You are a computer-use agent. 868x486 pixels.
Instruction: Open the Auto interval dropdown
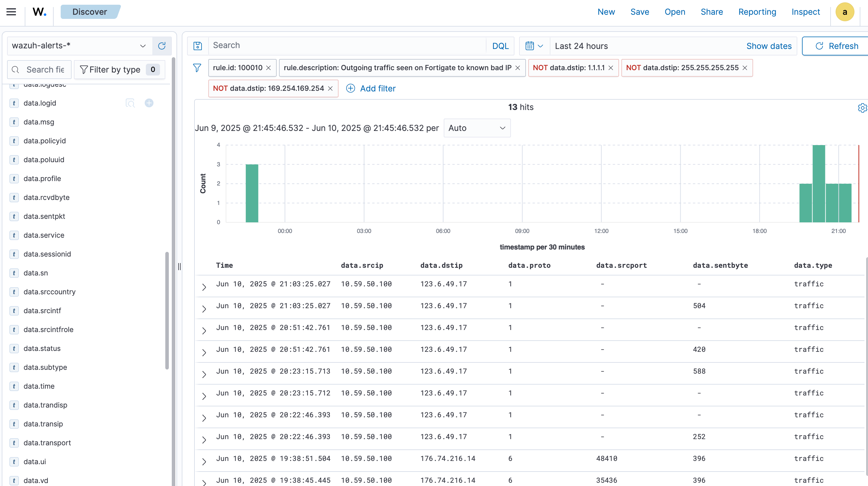[x=477, y=128]
